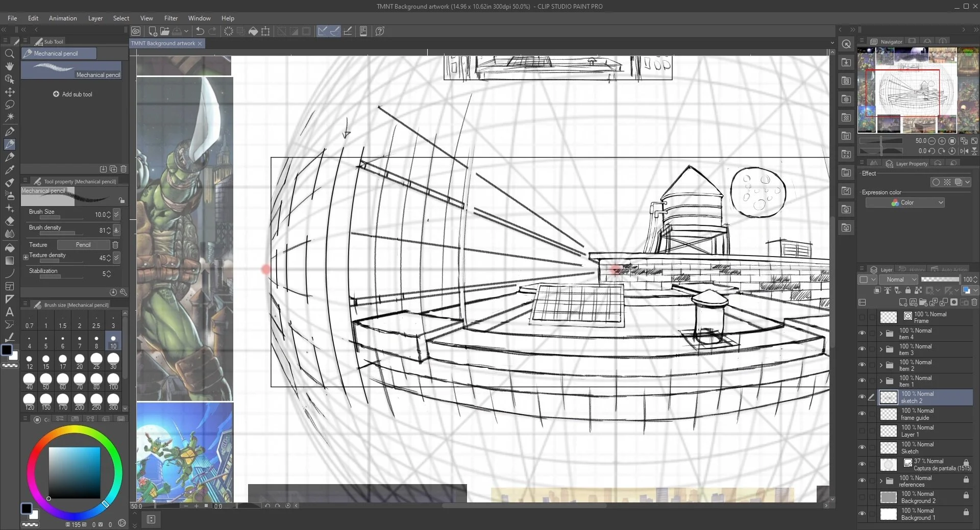
Task: Hide the frame guide layer
Action: click(x=863, y=414)
